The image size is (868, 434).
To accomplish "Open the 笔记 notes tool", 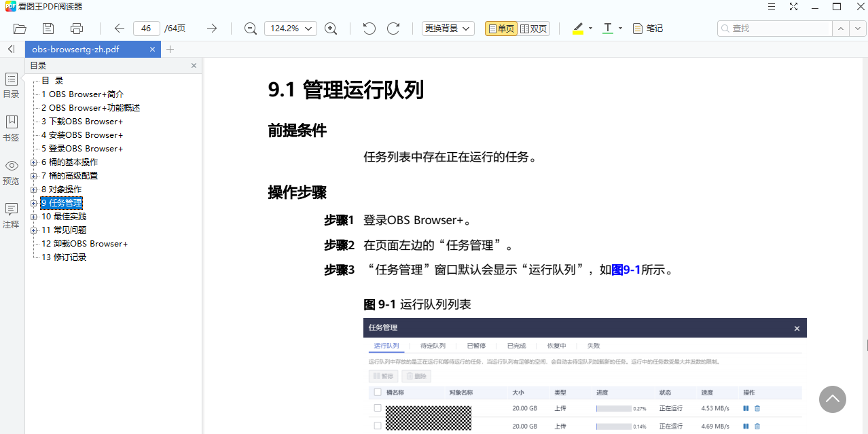I will [x=647, y=29].
